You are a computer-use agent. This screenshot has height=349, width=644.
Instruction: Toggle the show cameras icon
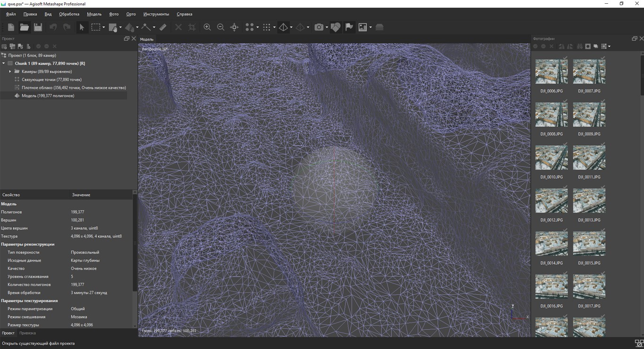[319, 27]
